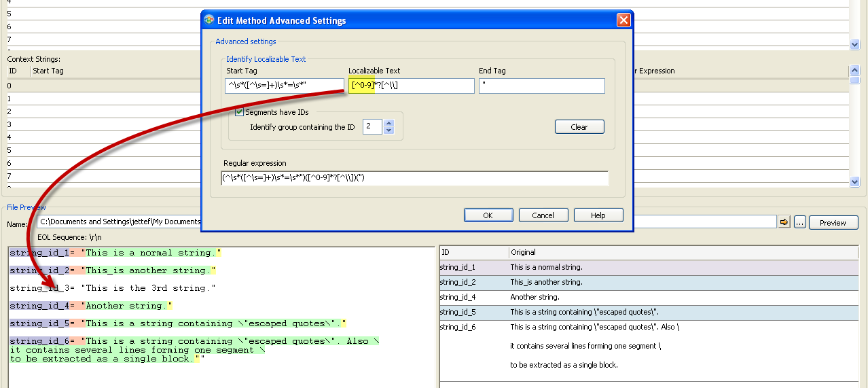Click the dialog title bar icon
Viewport: 868px width, 388px height.
pyautogui.click(x=209, y=20)
